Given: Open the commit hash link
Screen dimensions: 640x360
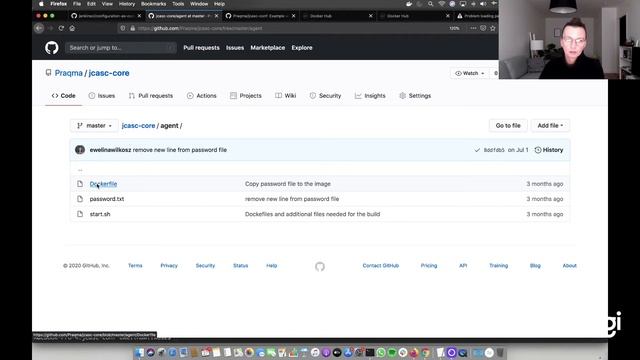Looking at the screenshot, I should pyautogui.click(x=494, y=150).
